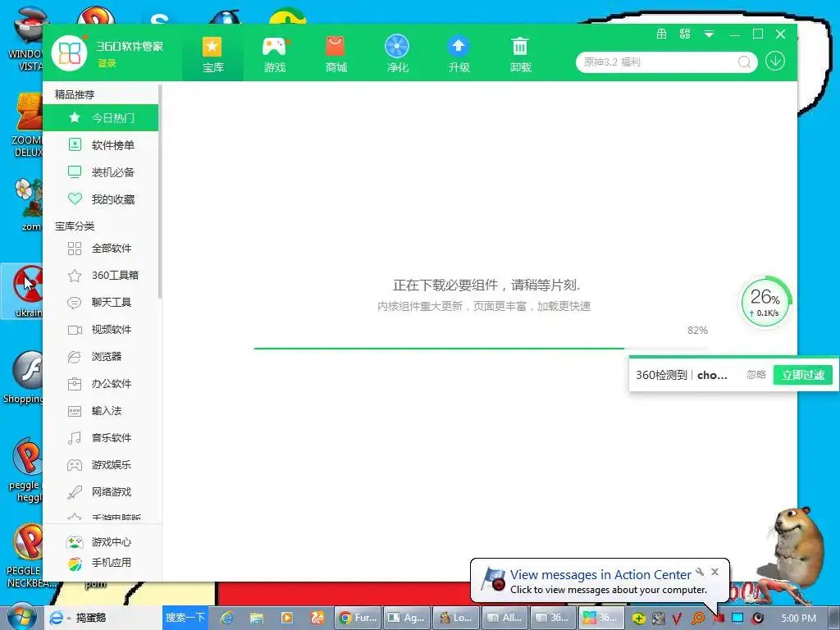Select the ukraine desktop icon
The height and width of the screenshot is (630, 840).
coord(21,291)
